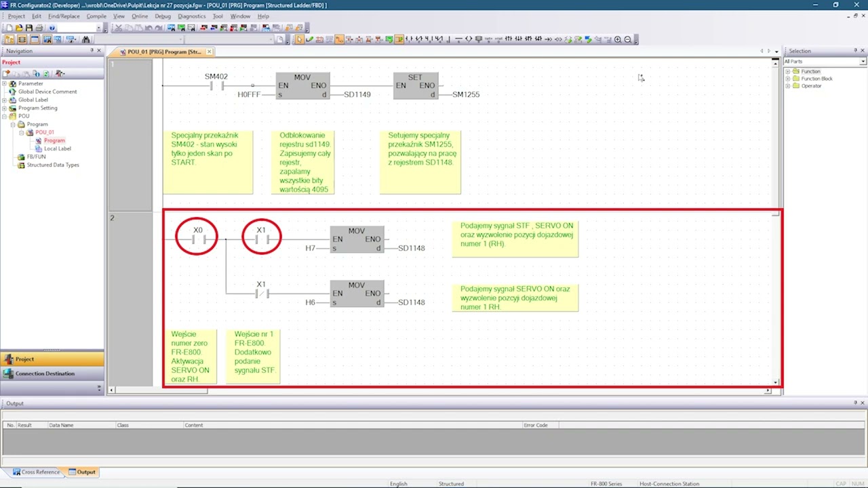Undo the last action in toolbar
This screenshot has width=868, height=488.
click(149, 28)
